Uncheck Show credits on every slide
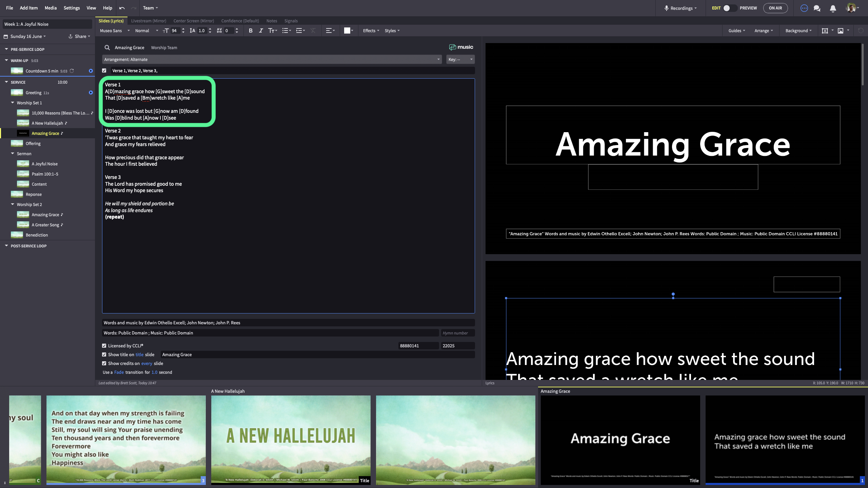The image size is (868, 488). (104, 363)
